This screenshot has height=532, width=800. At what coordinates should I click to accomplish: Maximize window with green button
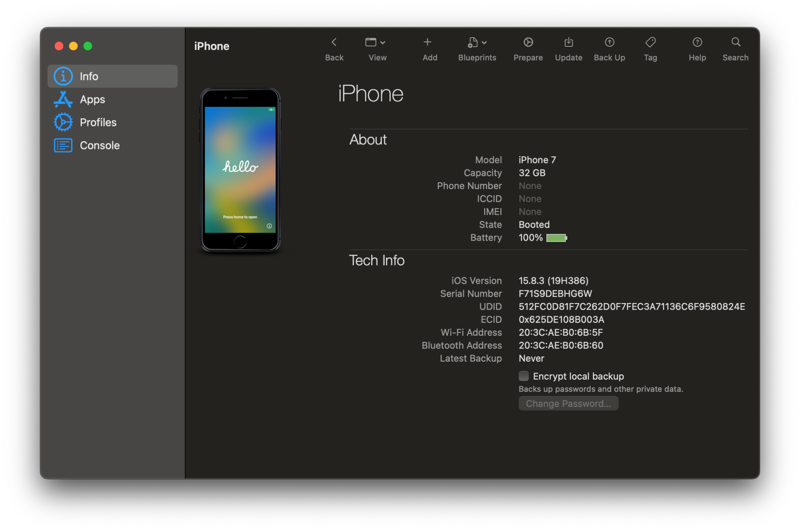(x=88, y=46)
